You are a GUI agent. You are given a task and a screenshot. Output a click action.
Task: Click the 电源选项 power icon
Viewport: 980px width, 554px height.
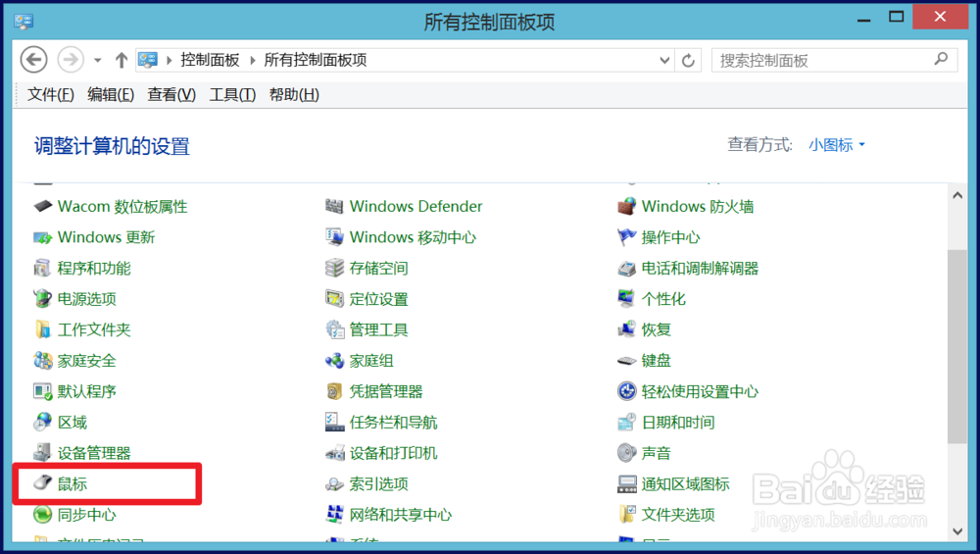coord(42,299)
